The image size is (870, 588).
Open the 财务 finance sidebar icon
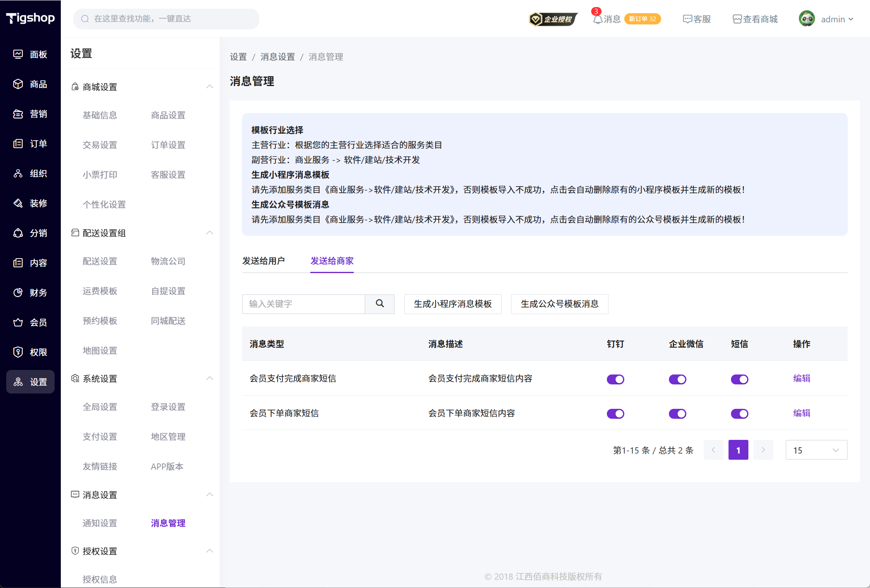point(18,293)
